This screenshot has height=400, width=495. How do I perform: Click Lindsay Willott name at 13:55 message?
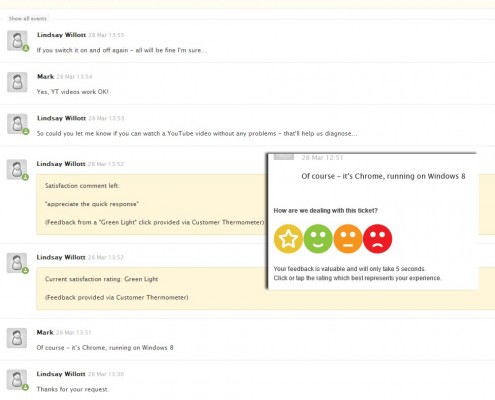[x=61, y=35]
